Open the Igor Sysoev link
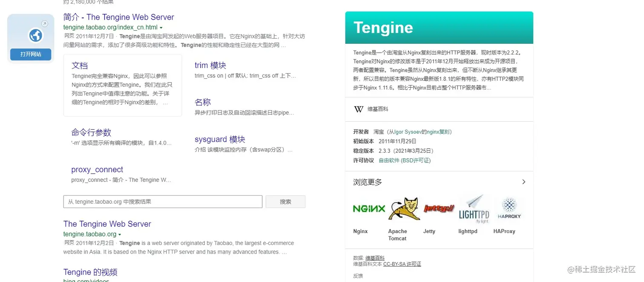Viewport: 644px width, 282px height. point(408,132)
